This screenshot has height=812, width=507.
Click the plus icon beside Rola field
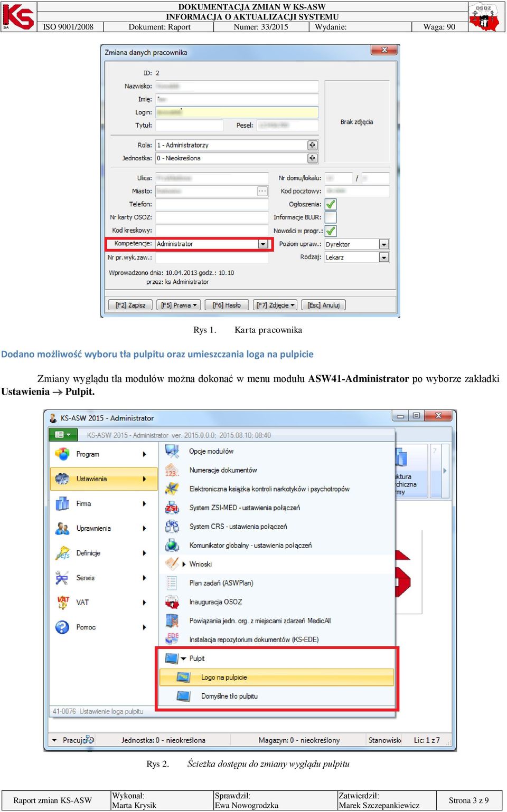coord(313,145)
